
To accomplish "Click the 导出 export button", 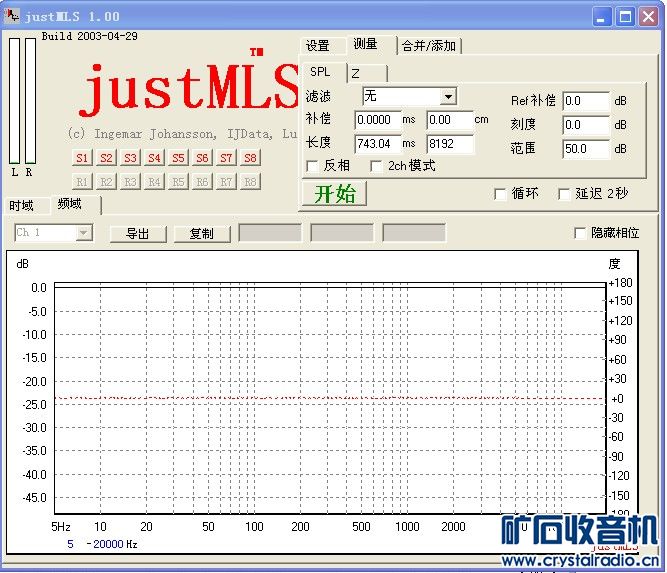I will [138, 234].
